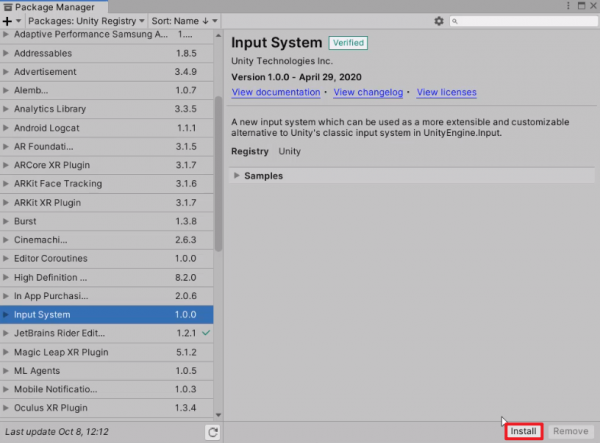Viewport: 600px width, 443px height.
Task: Select the Package Manager tab
Action: 54,7
